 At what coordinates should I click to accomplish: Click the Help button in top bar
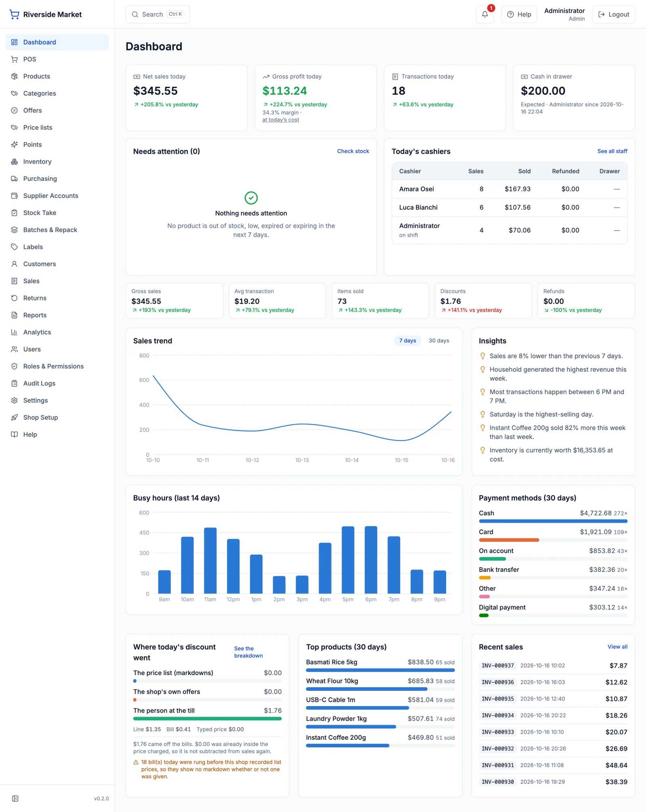519,15
